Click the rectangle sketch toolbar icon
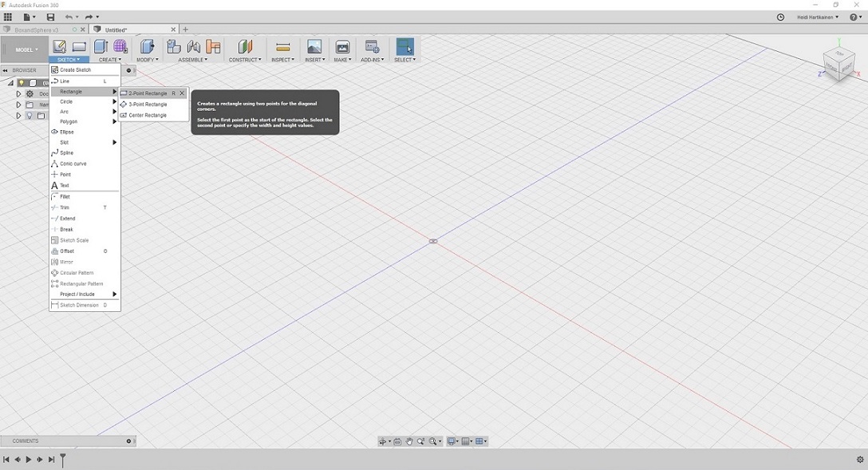Screen dimensions: 868x470 coord(79,46)
